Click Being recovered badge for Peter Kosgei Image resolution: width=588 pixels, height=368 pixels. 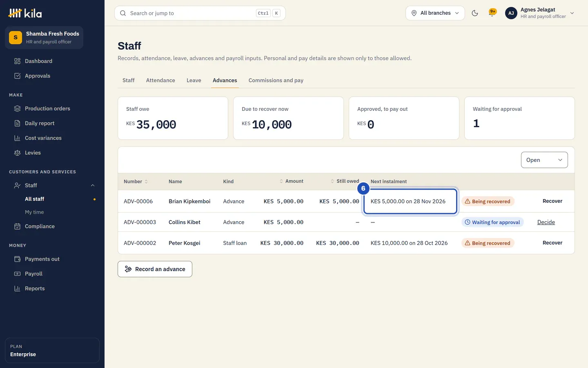click(x=488, y=243)
